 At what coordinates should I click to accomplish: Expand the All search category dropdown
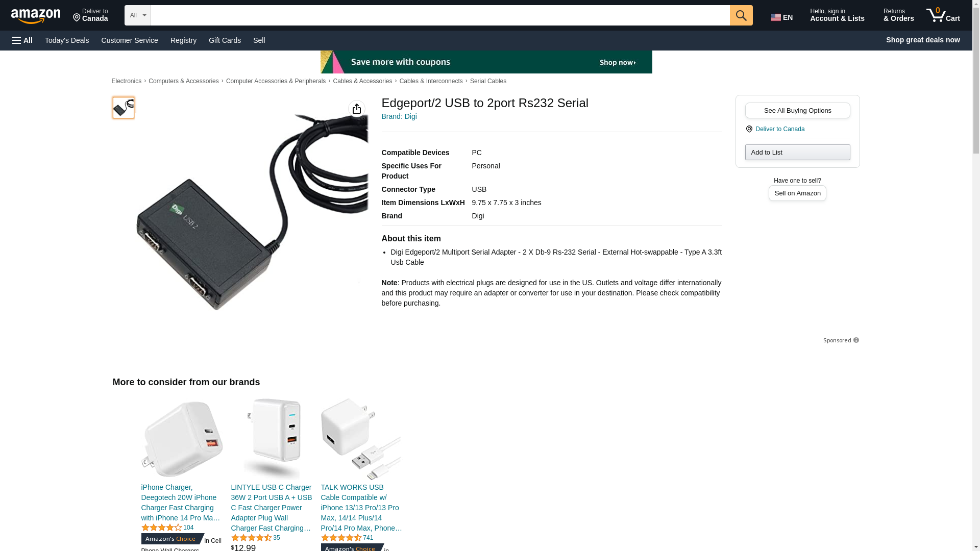coord(137,15)
